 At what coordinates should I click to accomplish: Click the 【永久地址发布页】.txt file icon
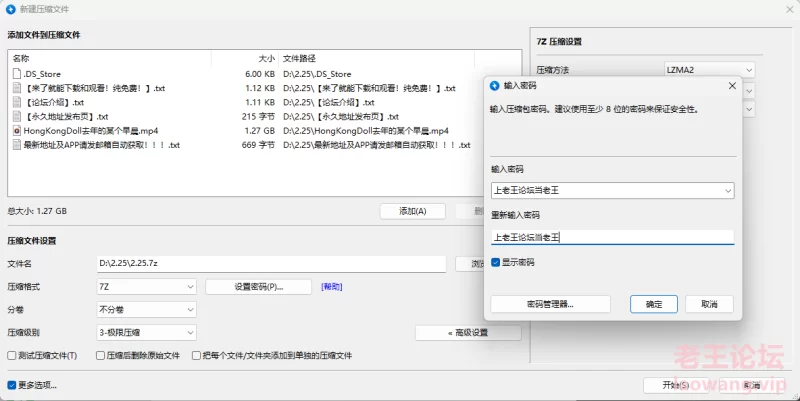pyautogui.click(x=17, y=116)
